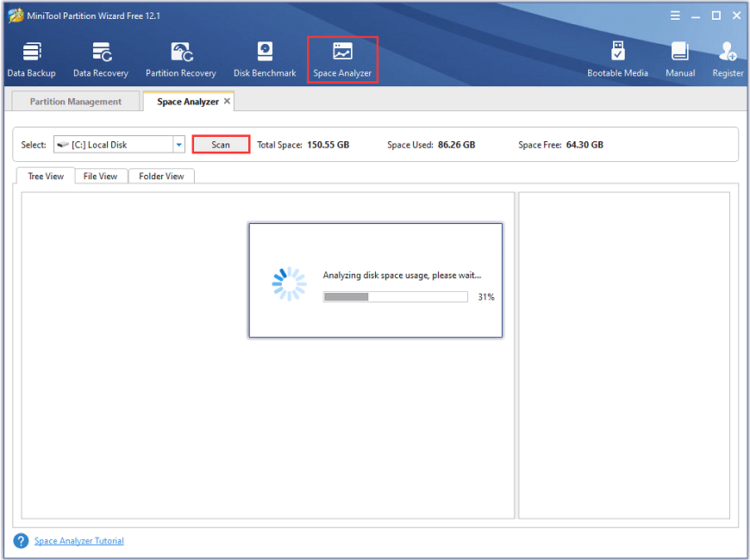The image size is (750, 560).
Task: Click the Register icon
Action: (x=728, y=59)
